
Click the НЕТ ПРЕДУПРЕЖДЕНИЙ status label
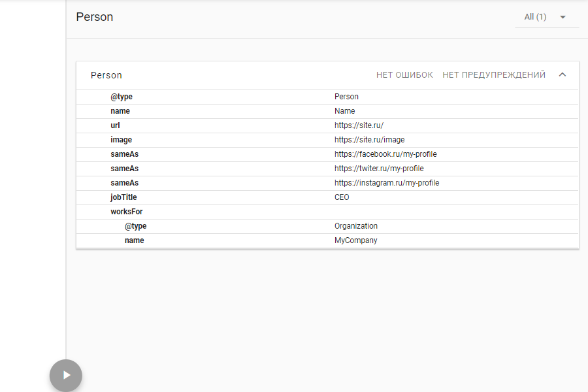[494, 75]
